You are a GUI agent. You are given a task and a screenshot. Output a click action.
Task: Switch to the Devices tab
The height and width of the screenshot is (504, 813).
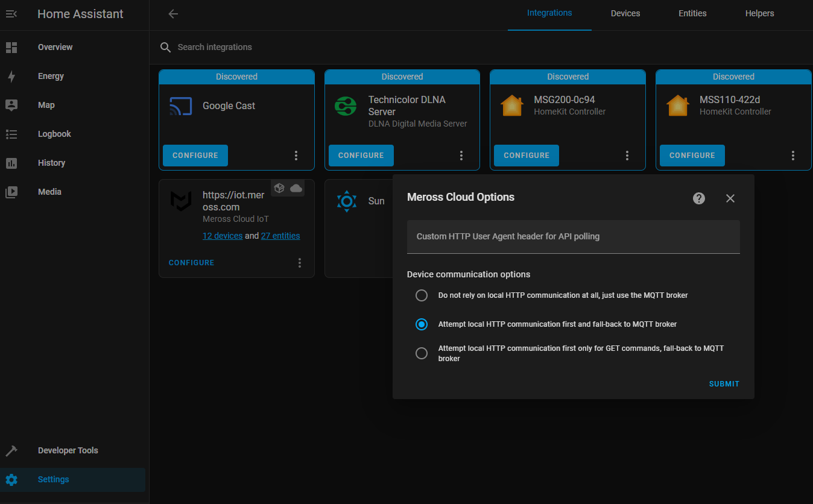tap(625, 13)
